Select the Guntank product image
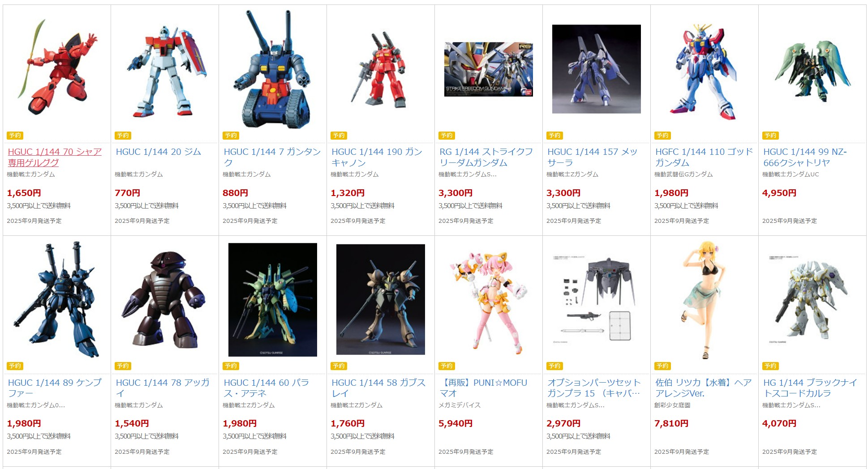The image size is (868, 469). point(272,69)
